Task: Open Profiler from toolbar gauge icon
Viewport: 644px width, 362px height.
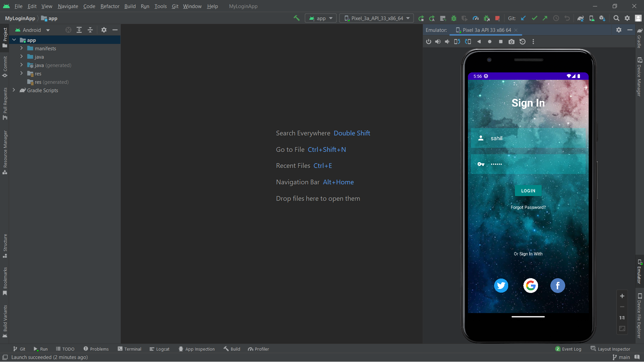Action: 476,18
